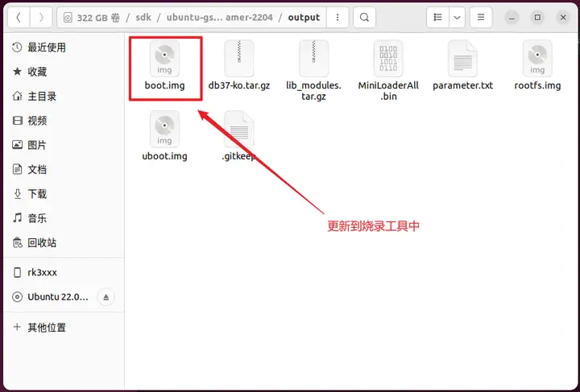Viewport: 580px width, 392px height.
Task: Click the uboot.img file name label
Action: click(x=164, y=156)
